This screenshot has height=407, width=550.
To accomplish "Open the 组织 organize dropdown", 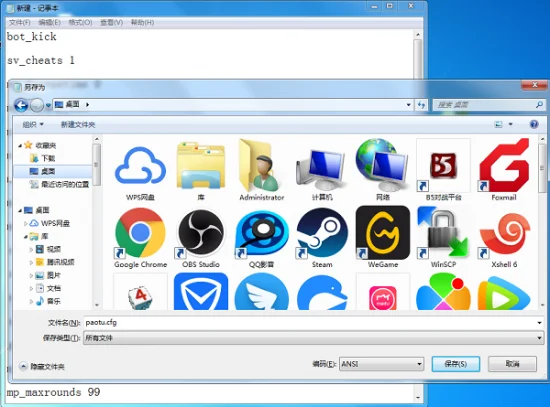I will [33, 125].
